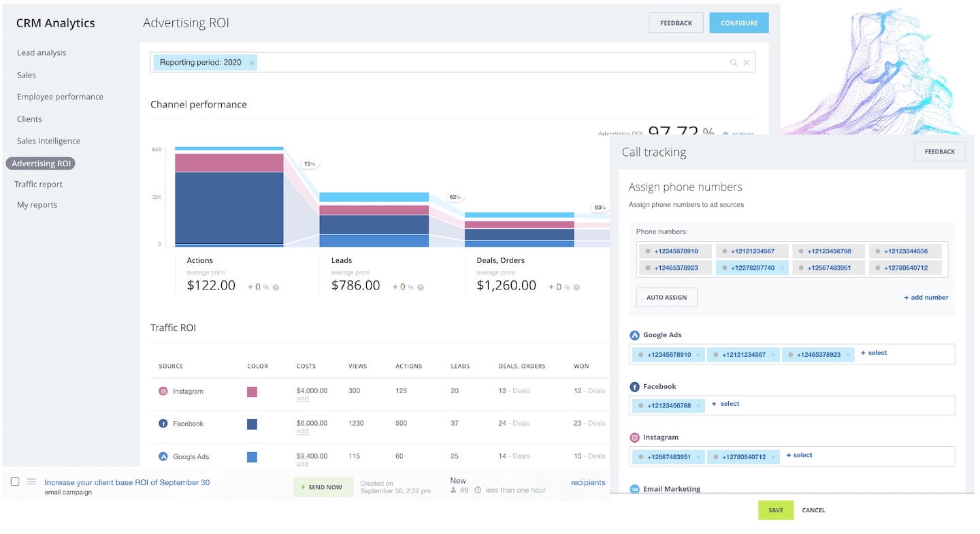Click the search magnifier icon in filter bar
980x534 pixels.
tap(734, 63)
